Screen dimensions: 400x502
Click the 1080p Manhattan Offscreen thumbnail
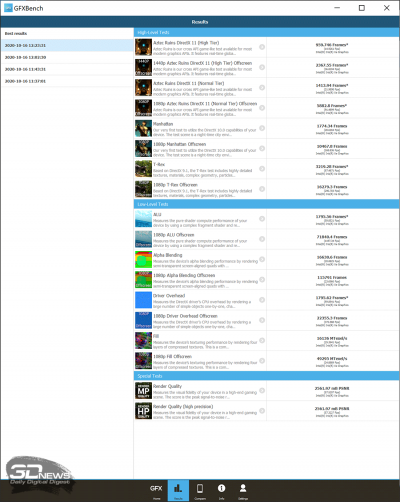(x=143, y=149)
